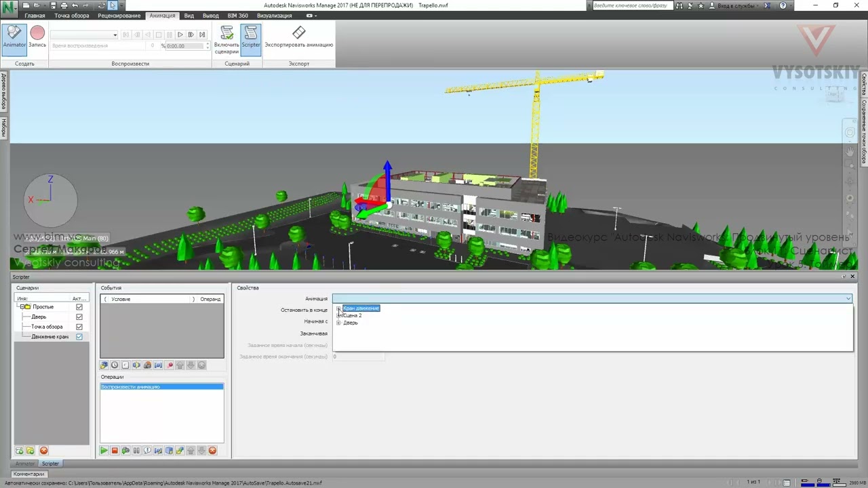Image resolution: width=868 pixels, height=488 pixels.
Task: Open the Вход в службы sign-in dropdown
Action: coord(736,5)
